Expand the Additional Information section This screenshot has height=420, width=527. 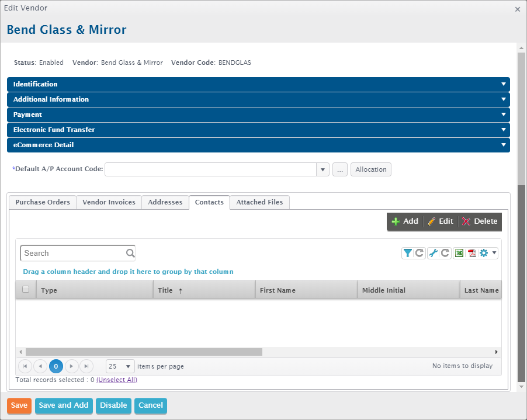point(258,99)
